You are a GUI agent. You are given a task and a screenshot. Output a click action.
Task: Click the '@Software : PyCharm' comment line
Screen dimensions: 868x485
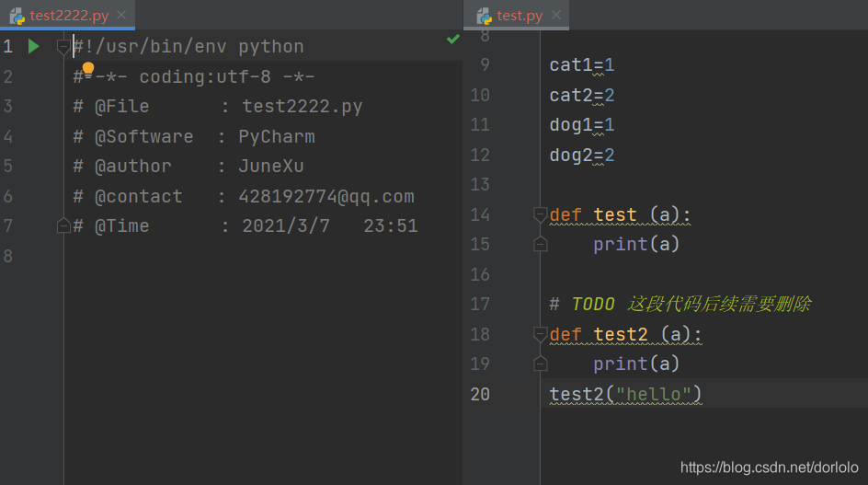(x=194, y=136)
